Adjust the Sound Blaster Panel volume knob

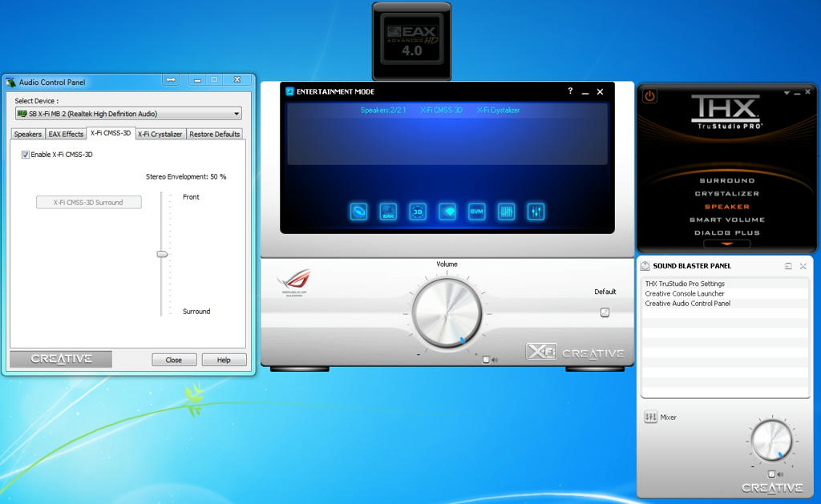(771, 440)
